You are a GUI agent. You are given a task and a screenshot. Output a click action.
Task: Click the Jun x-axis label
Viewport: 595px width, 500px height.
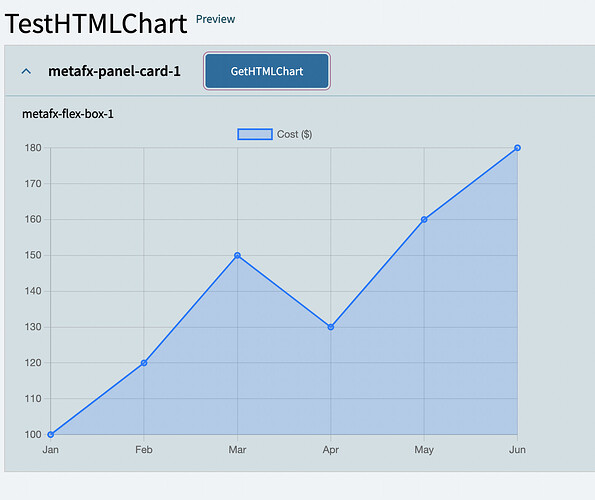(517, 450)
